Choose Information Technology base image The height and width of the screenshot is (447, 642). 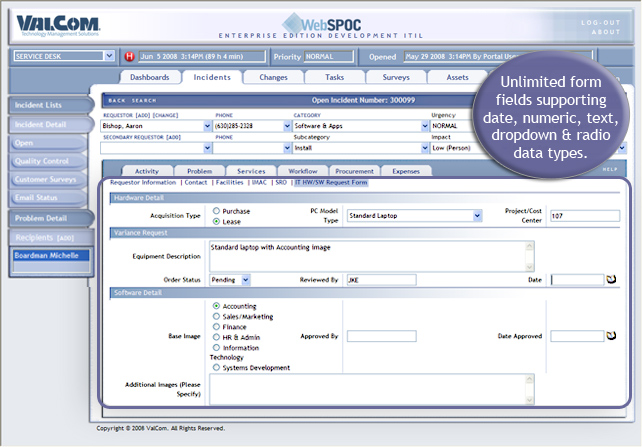(x=216, y=348)
